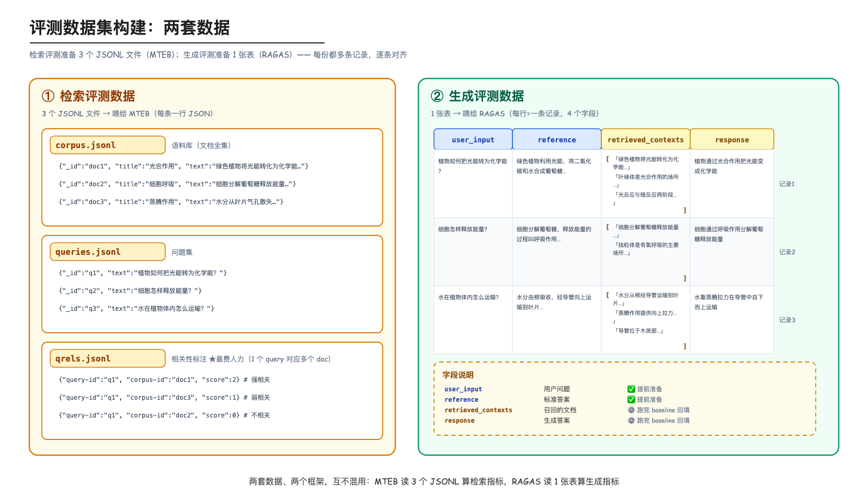The width and height of the screenshot is (868, 497).
Task: Click the green checkmark in the user_input legend row
Action: (x=631, y=389)
